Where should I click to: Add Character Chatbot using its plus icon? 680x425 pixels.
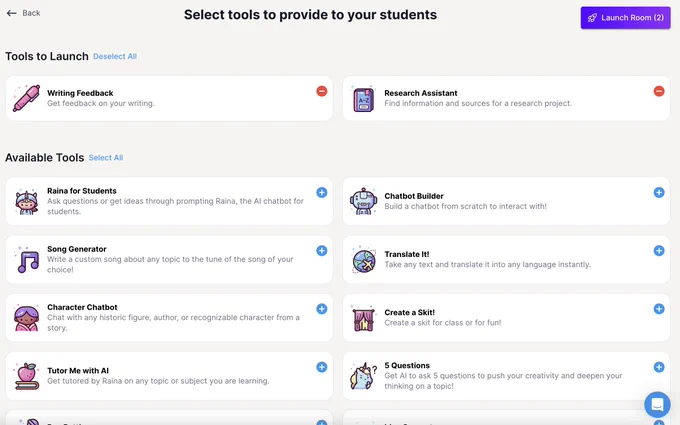[x=321, y=309]
